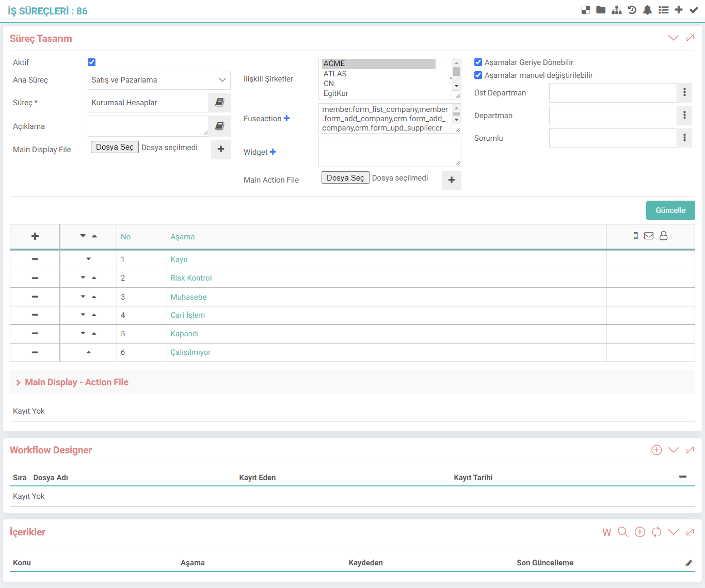705x588 pixels.
Task: Remove the Muhasebe stage row
Action: (35, 297)
